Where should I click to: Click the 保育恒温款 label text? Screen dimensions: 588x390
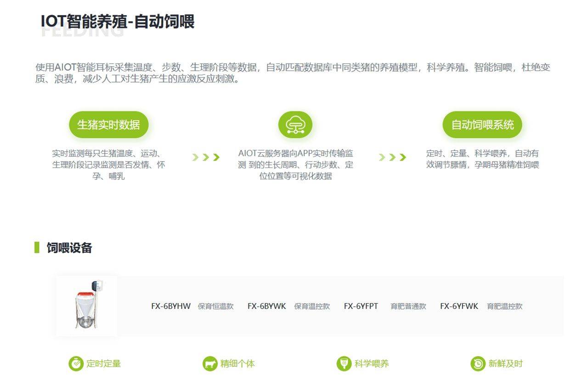[x=215, y=306]
